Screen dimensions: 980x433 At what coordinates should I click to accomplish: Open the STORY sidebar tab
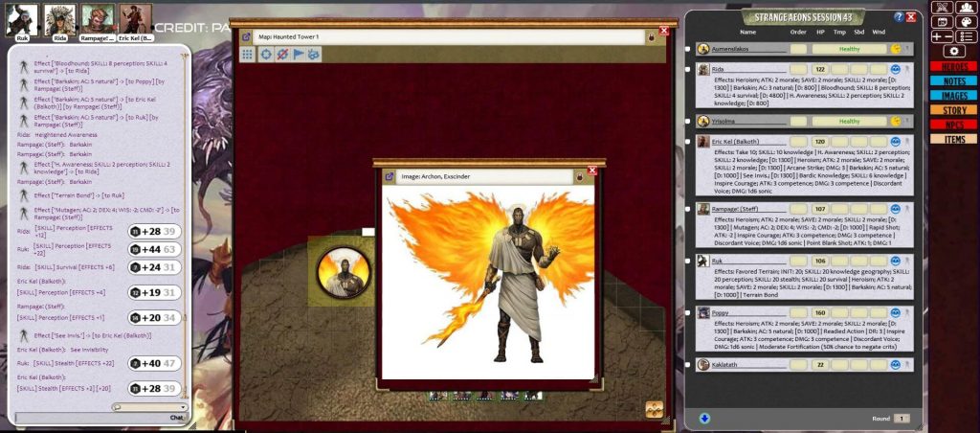(x=954, y=110)
